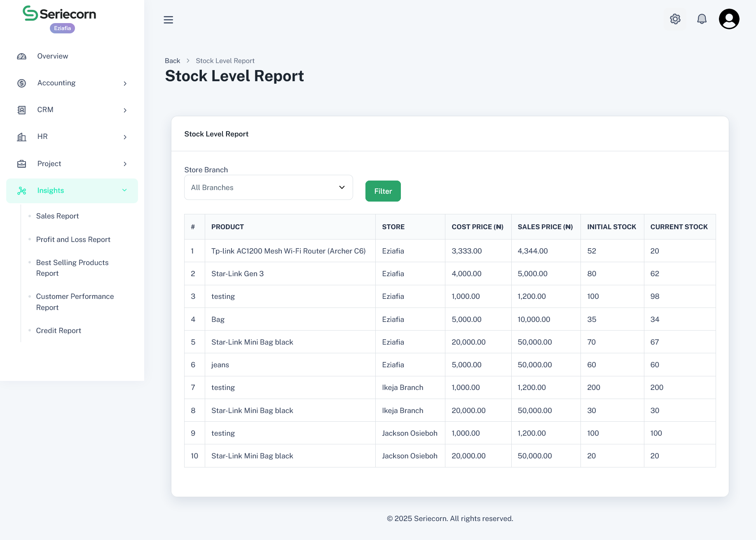Click cost price 3,333.00
Image resolution: width=756 pixels, height=540 pixels.
[x=466, y=251]
